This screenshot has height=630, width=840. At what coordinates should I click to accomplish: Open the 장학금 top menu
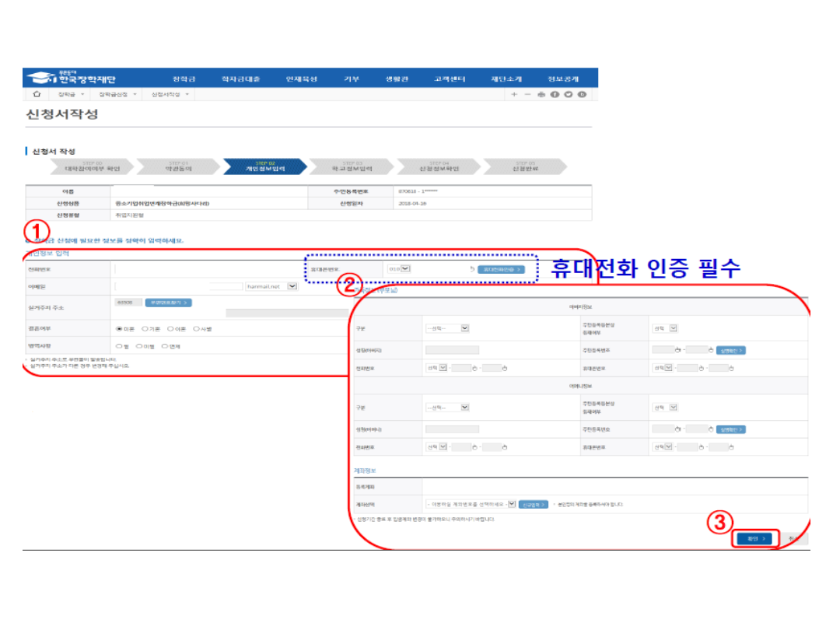point(184,79)
